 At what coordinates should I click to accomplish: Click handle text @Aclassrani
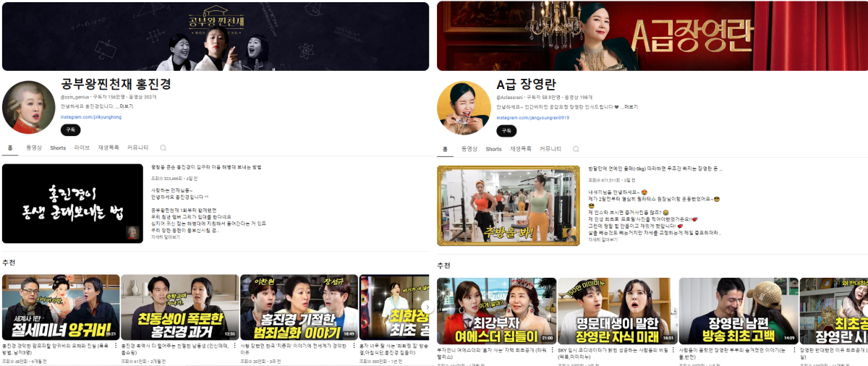tap(509, 97)
